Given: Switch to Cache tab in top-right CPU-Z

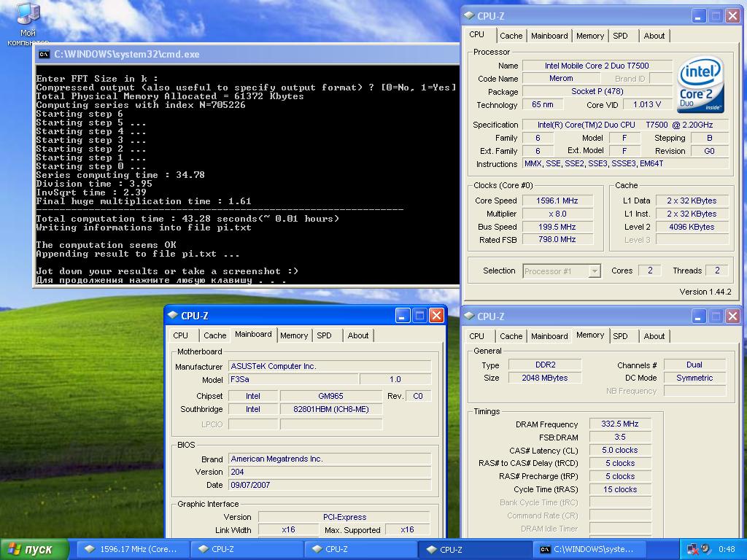Looking at the screenshot, I should tap(511, 36).
